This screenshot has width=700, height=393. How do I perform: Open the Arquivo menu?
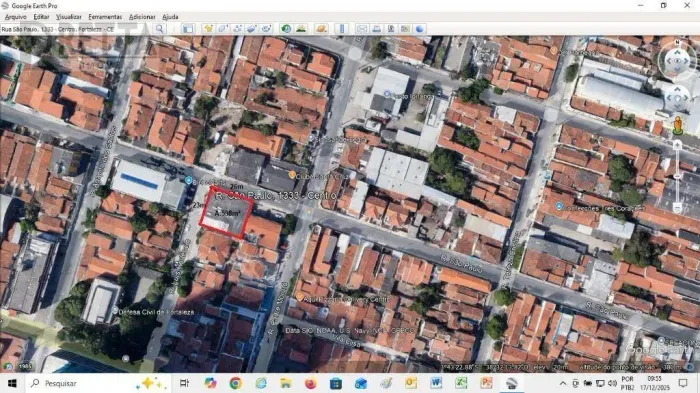point(16,17)
